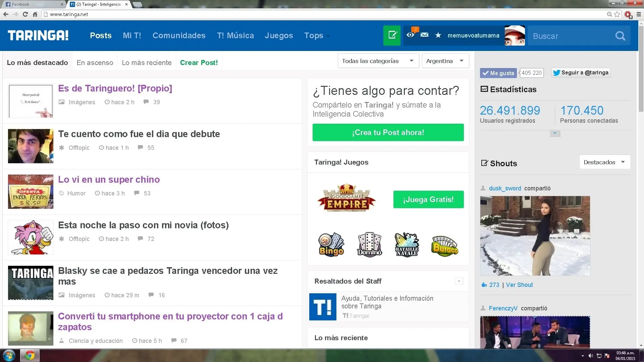Select the Posts menu item

click(101, 36)
